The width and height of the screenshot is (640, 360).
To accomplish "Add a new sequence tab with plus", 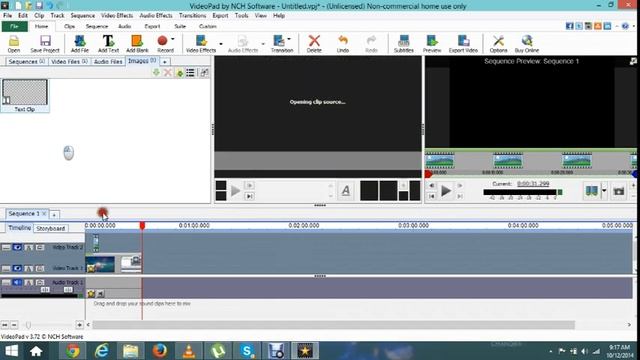I will pos(54,214).
